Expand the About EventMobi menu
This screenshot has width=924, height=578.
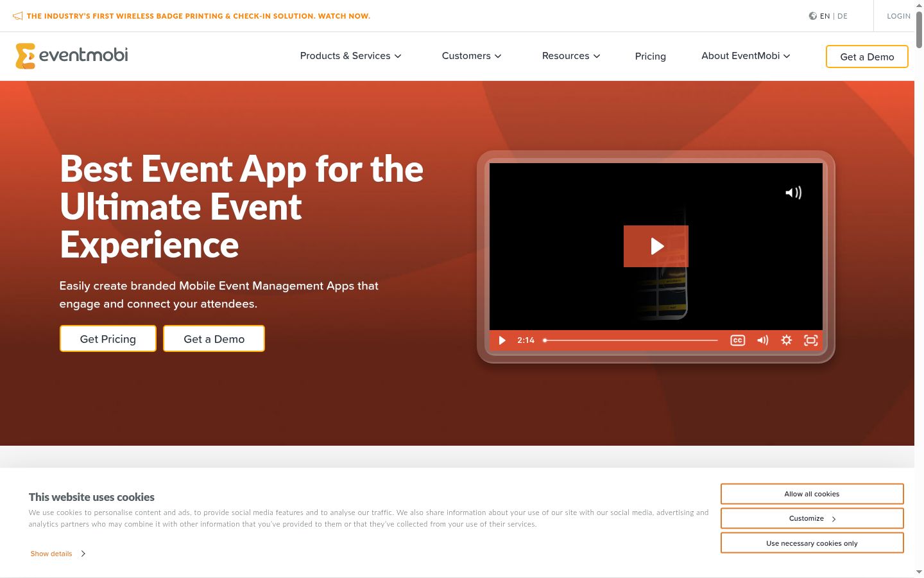point(746,56)
